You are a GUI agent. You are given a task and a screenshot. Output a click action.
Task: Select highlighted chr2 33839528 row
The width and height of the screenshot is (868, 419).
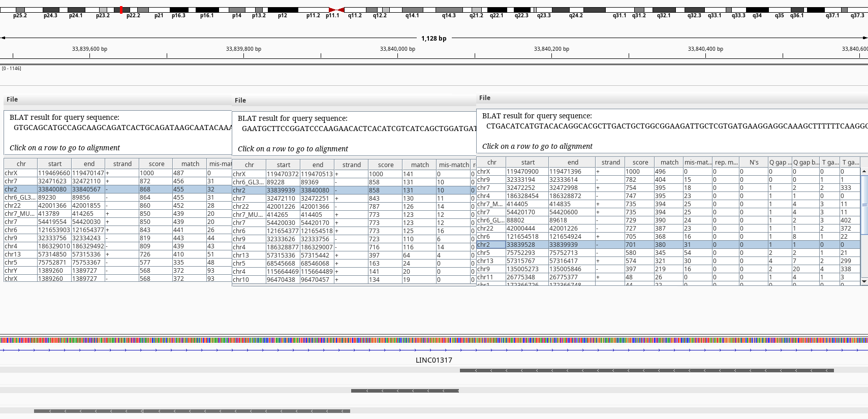pyautogui.click(x=668, y=244)
